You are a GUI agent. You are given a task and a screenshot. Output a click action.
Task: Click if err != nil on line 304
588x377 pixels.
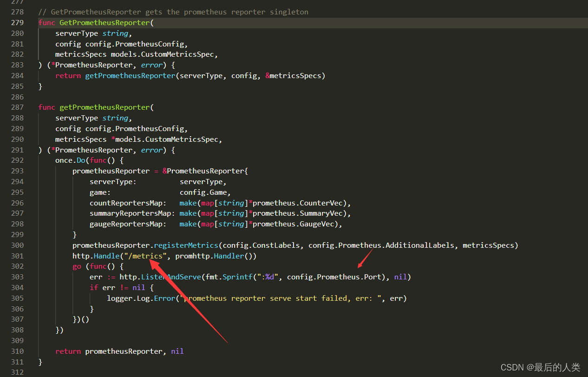[x=118, y=287]
